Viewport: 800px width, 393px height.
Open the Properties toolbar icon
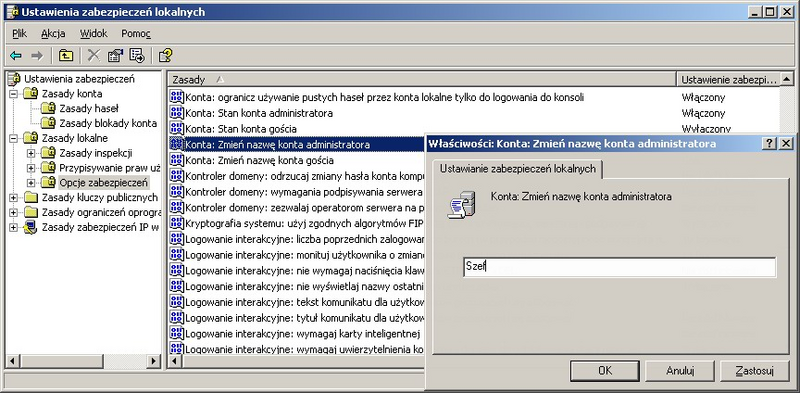115,56
